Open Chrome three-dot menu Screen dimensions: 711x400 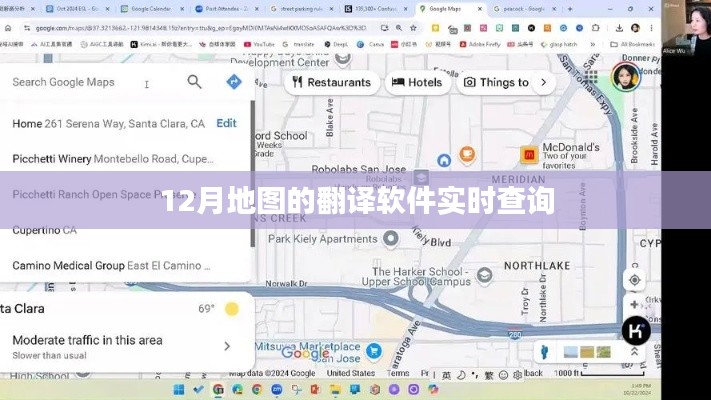(x=651, y=28)
